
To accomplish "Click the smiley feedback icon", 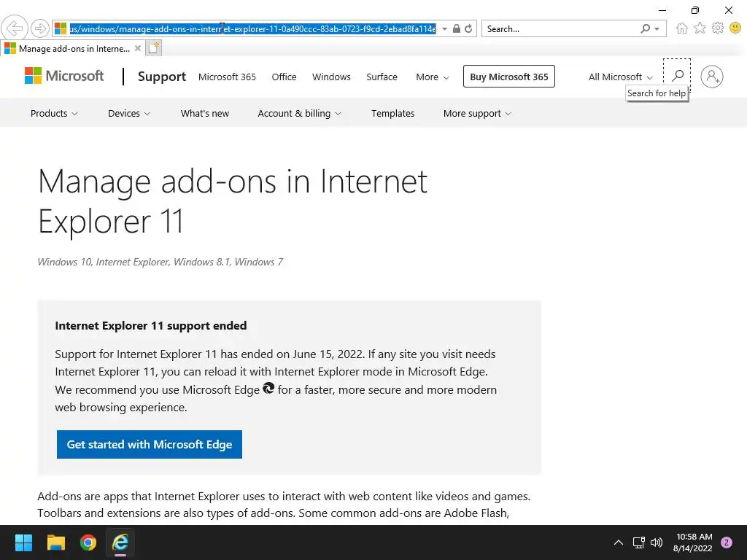I will 735,28.
